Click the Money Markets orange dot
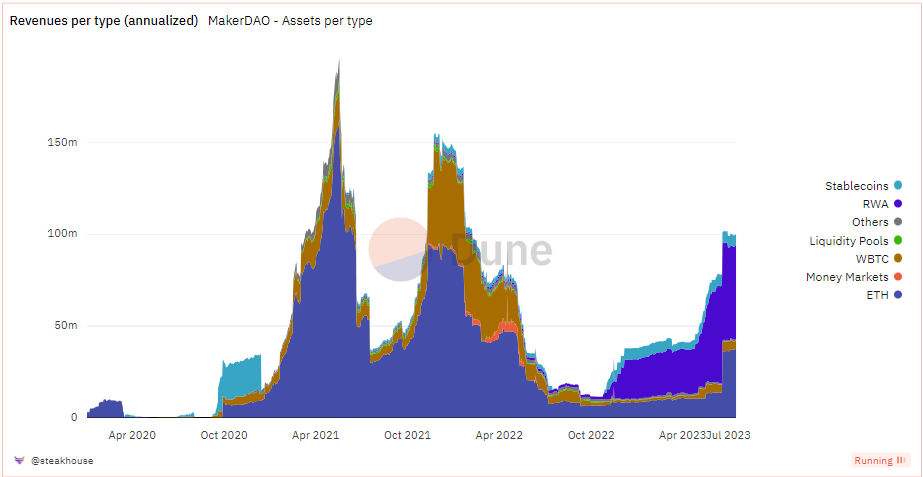The height and width of the screenshot is (477, 923). point(898,277)
